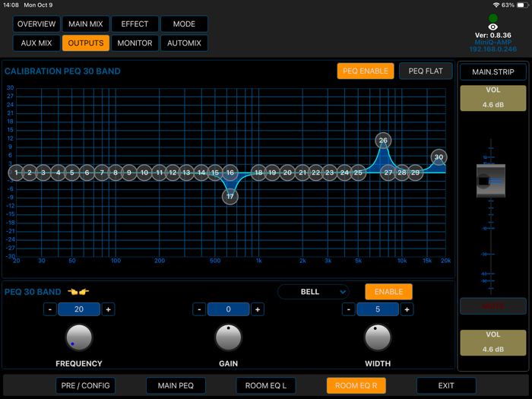Open the AUTOMIX tab
Image resolution: width=532 pixels, height=399 pixels.
click(x=184, y=43)
